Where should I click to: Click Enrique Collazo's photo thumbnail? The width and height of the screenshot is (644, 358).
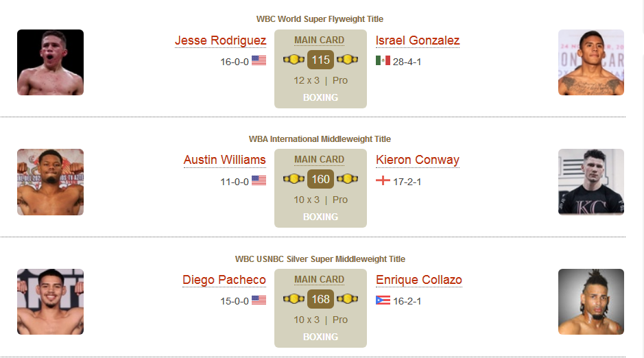click(591, 302)
